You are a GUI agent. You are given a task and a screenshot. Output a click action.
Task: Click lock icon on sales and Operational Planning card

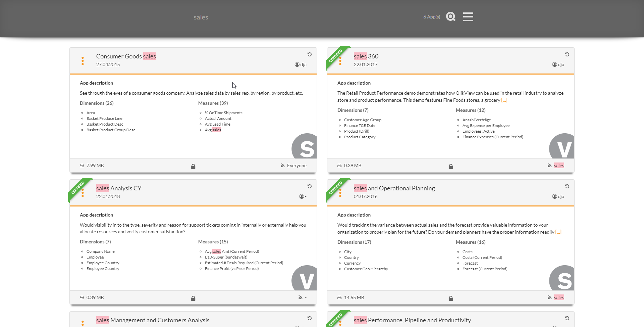point(451,298)
